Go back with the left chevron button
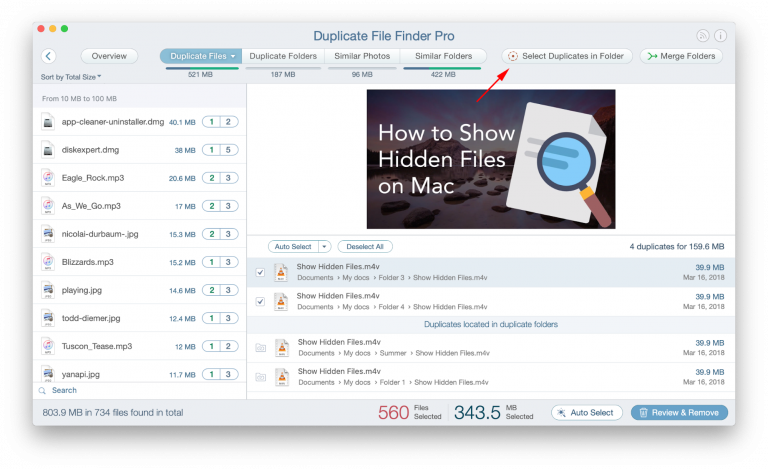 coord(48,56)
